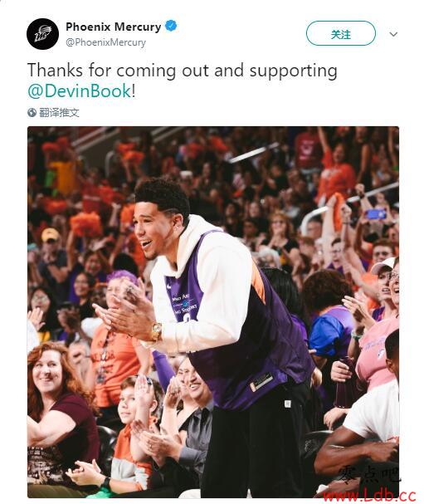Image resolution: width=424 pixels, height=504 pixels.
Task: Open the tweet's basketball game photo
Action: point(213,312)
